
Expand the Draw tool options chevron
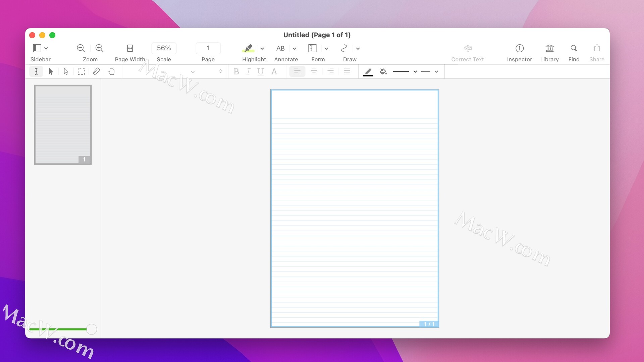coord(358,49)
